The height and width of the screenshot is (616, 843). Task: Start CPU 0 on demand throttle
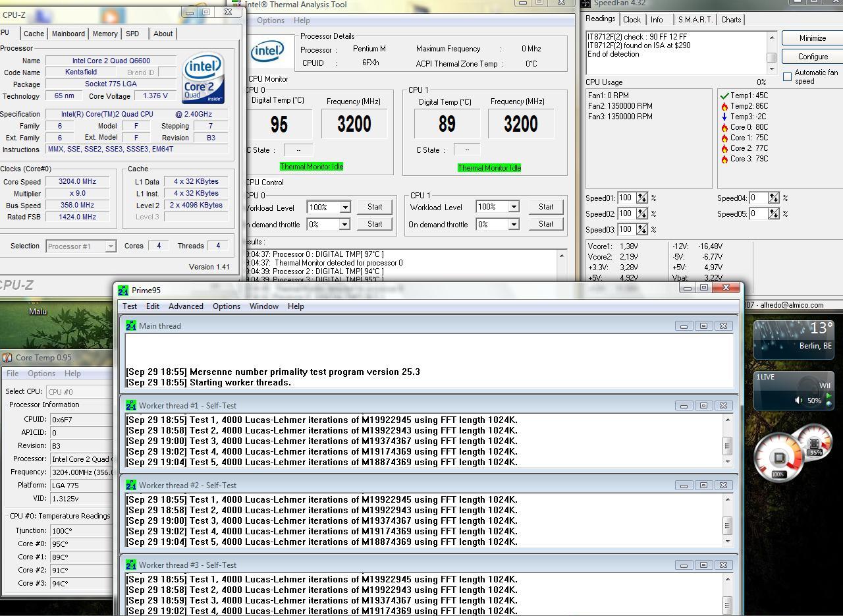[375, 224]
